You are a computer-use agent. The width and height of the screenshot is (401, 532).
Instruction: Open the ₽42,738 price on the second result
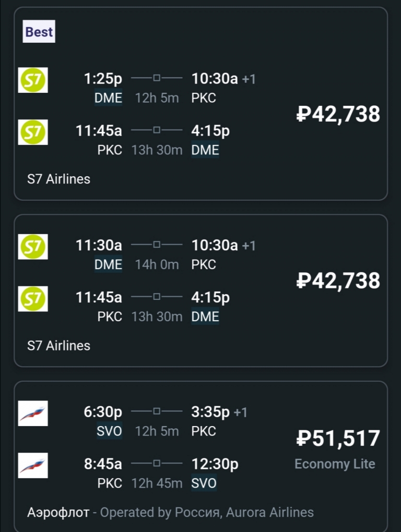point(338,281)
